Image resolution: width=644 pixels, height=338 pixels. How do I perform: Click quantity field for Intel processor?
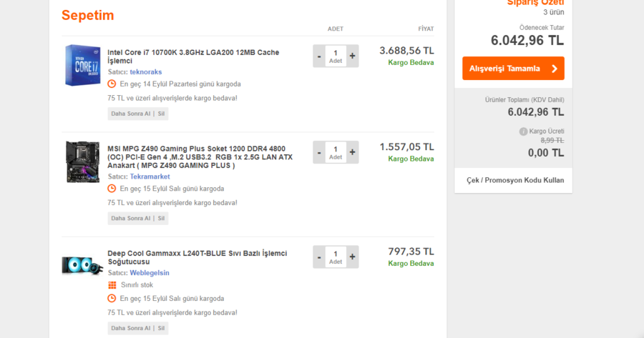tap(336, 56)
